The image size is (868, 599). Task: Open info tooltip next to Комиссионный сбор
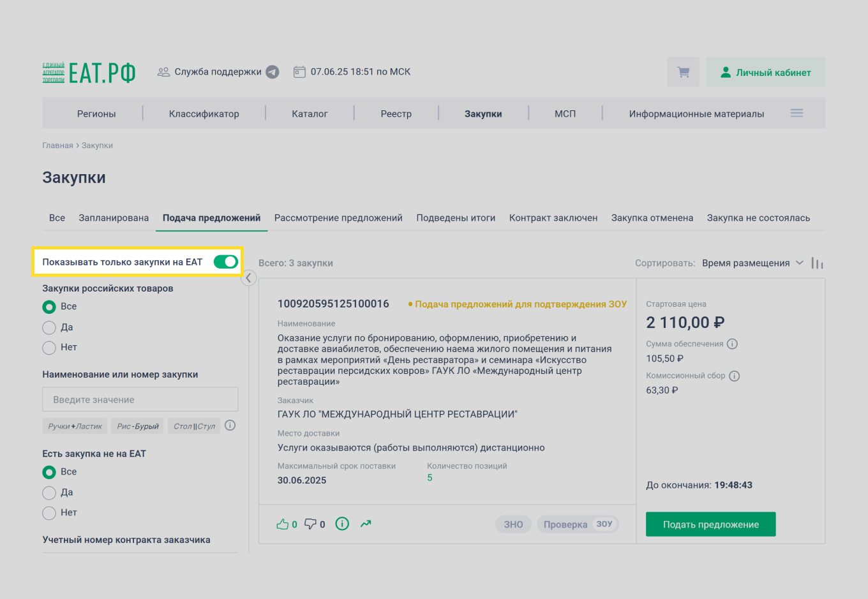(x=735, y=376)
